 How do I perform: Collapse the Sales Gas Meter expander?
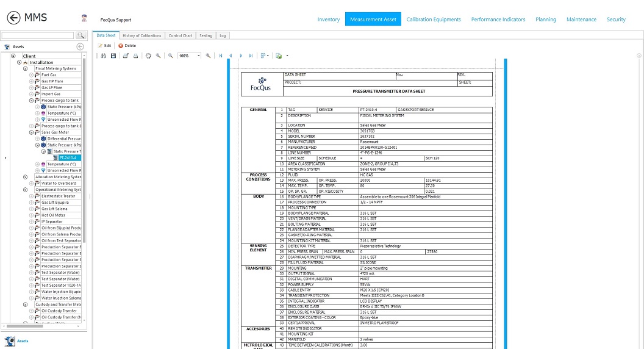click(x=31, y=132)
